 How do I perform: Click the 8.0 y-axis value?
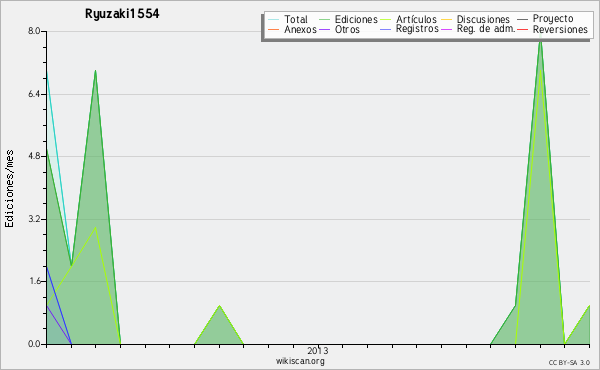pyautogui.click(x=34, y=31)
